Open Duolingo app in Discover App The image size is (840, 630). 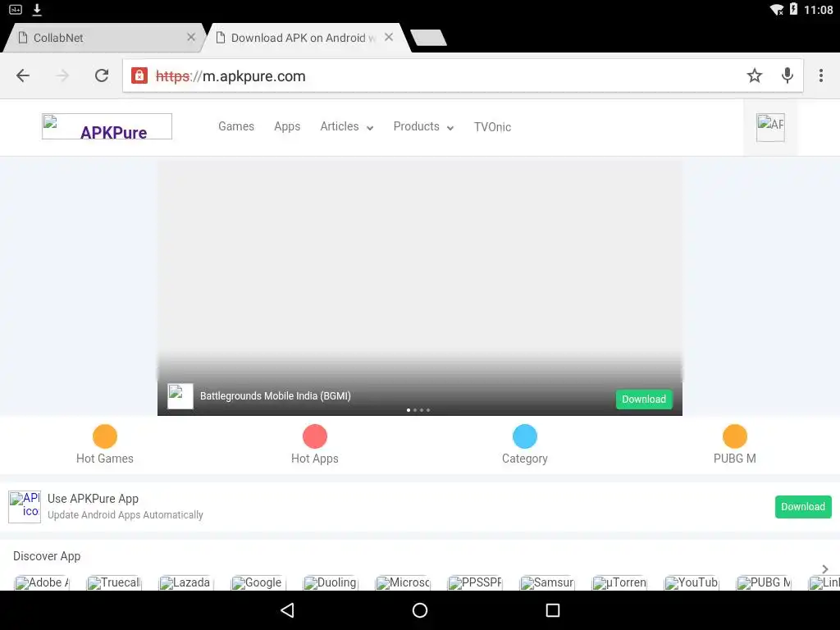[x=331, y=582]
